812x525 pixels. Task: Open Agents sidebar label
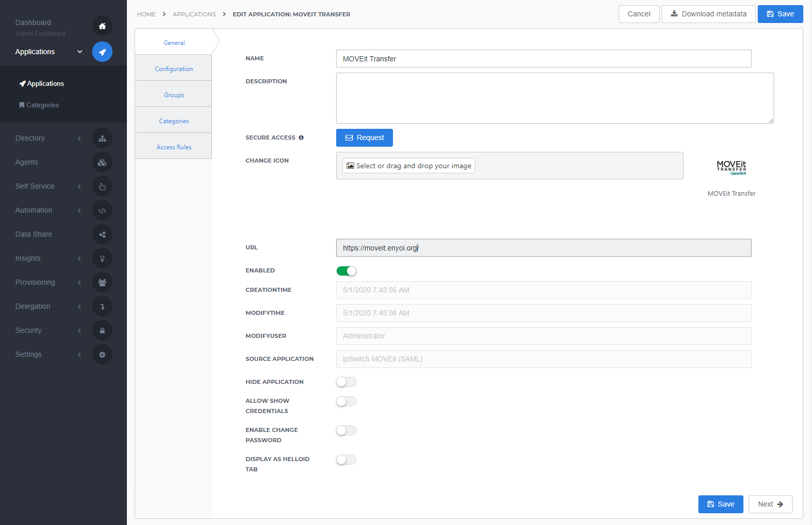coord(27,162)
